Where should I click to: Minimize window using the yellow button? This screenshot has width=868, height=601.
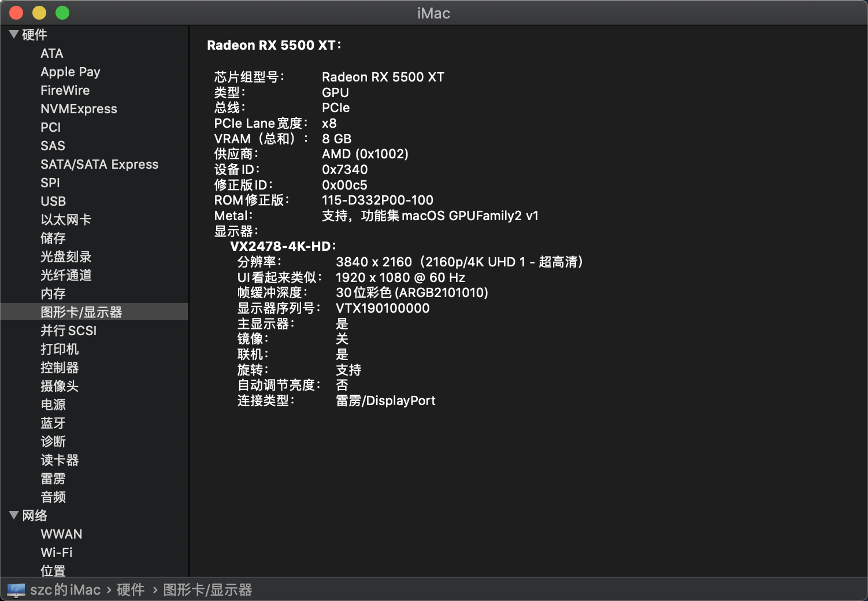coord(39,13)
